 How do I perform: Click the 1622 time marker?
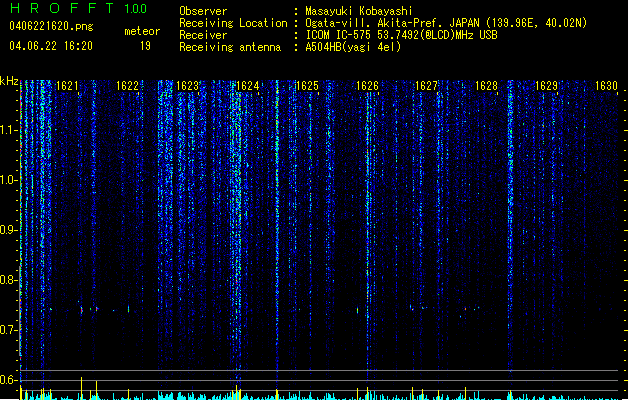(x=127, y=86)
